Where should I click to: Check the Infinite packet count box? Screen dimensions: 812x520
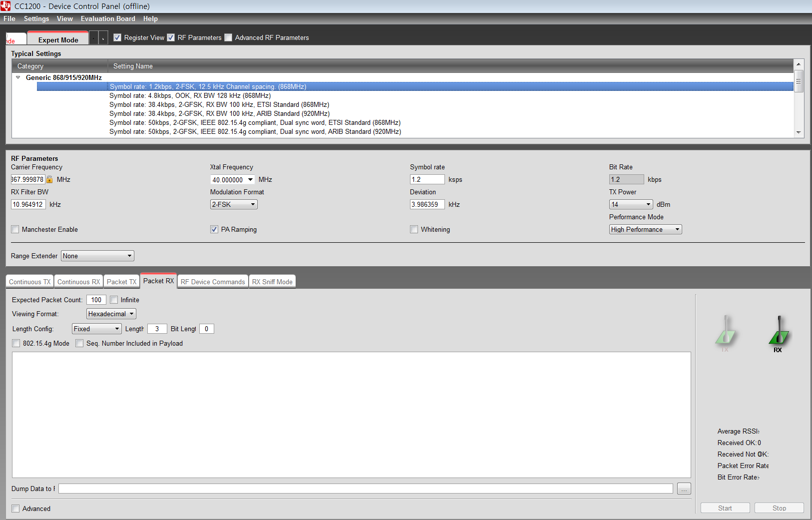tap(114, 300)
